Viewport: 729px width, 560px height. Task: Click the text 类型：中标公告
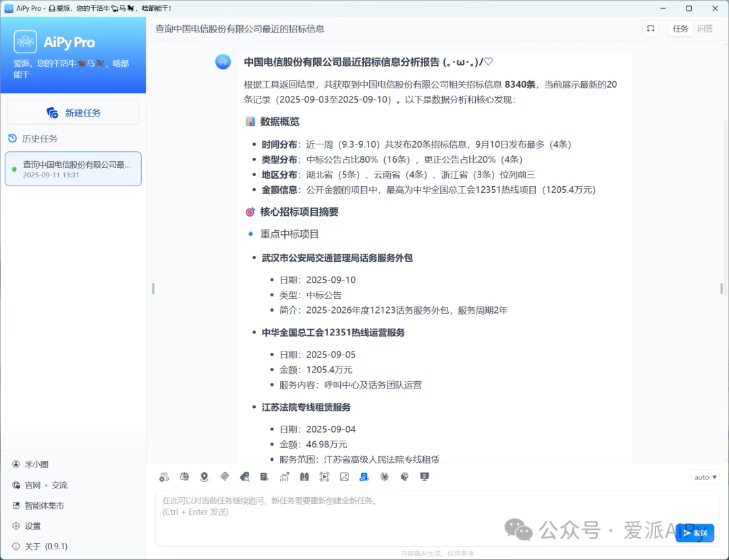point(310,295)
